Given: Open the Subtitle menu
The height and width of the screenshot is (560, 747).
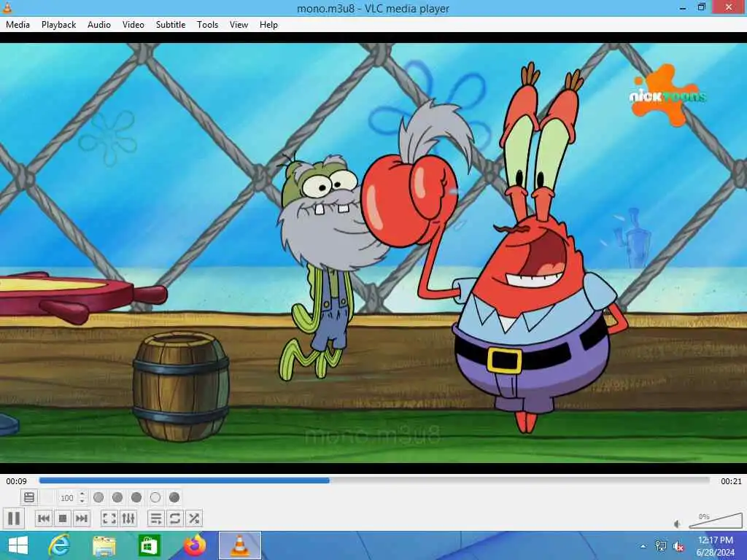Looking at the screenshot, I should tap(171, 25).
